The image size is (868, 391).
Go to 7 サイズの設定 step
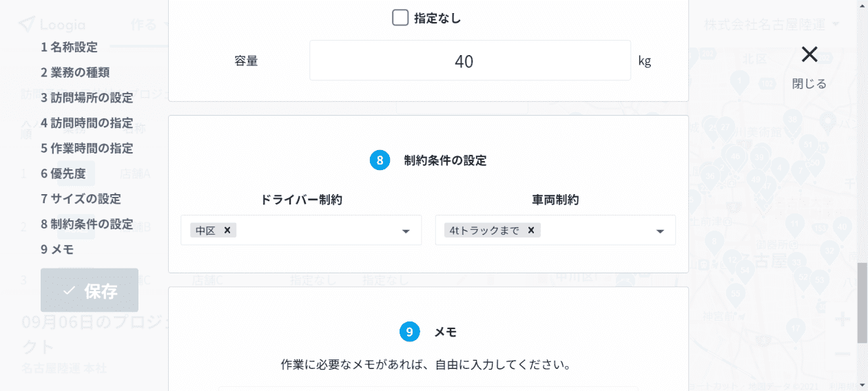pos(81,198)
